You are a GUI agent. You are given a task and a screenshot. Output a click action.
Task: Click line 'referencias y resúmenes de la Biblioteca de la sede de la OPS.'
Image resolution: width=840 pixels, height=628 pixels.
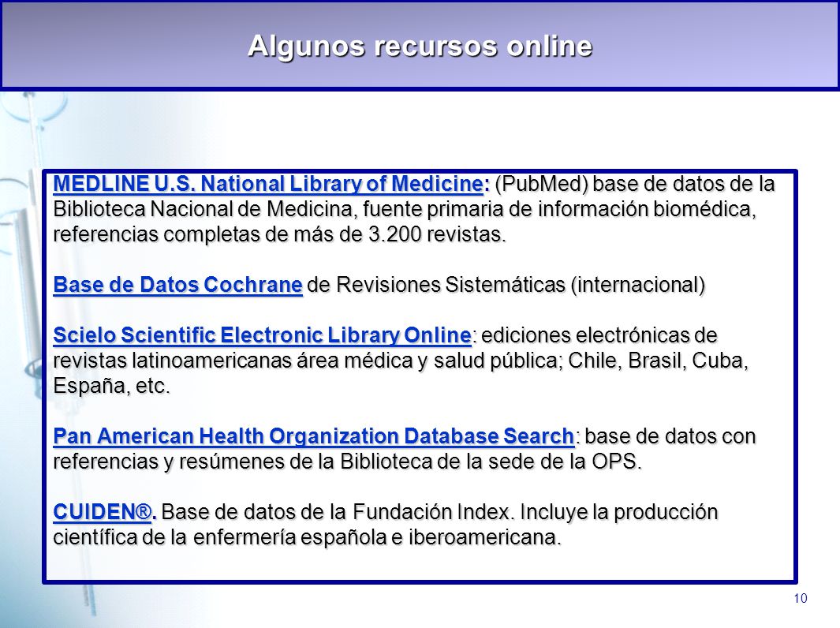coord(347,461)
